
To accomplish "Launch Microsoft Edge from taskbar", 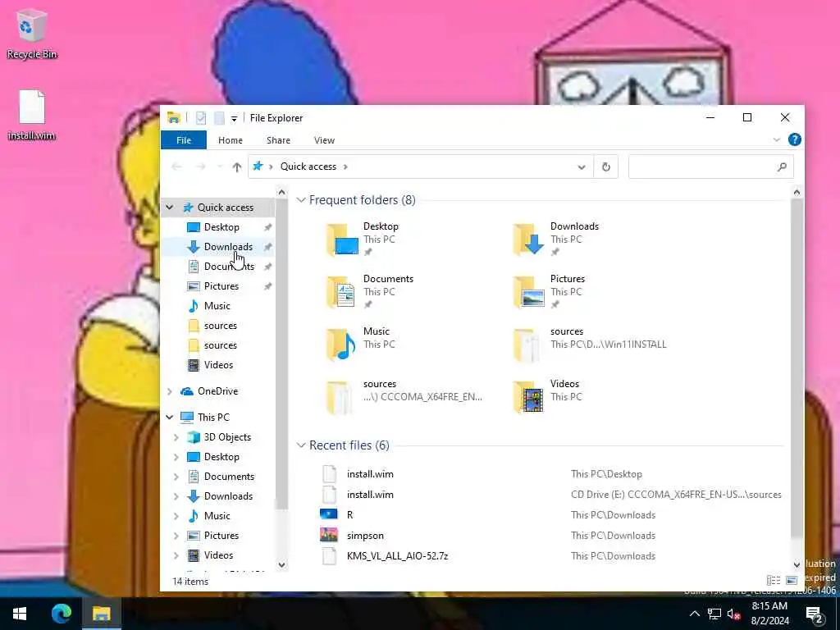I will tap(61, 614).
